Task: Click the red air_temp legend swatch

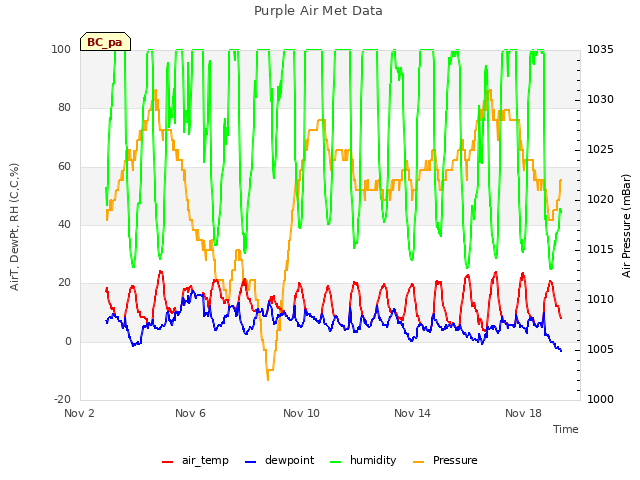Action: pyautogui.click(x=168, y=462)
